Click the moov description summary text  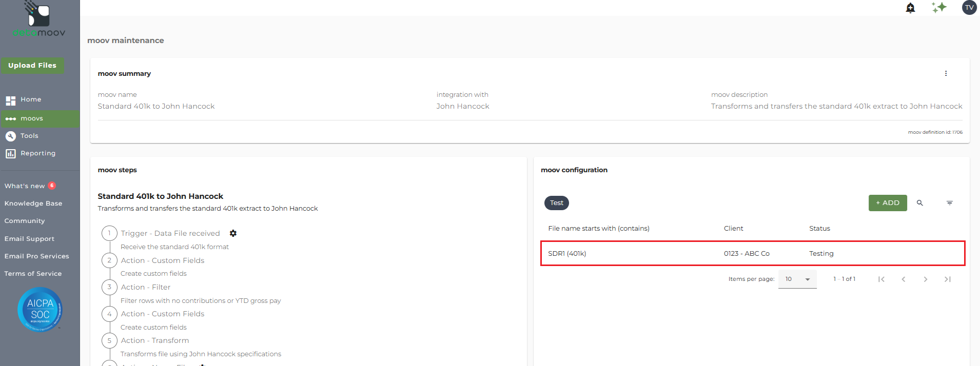click(x=837, y=106)
